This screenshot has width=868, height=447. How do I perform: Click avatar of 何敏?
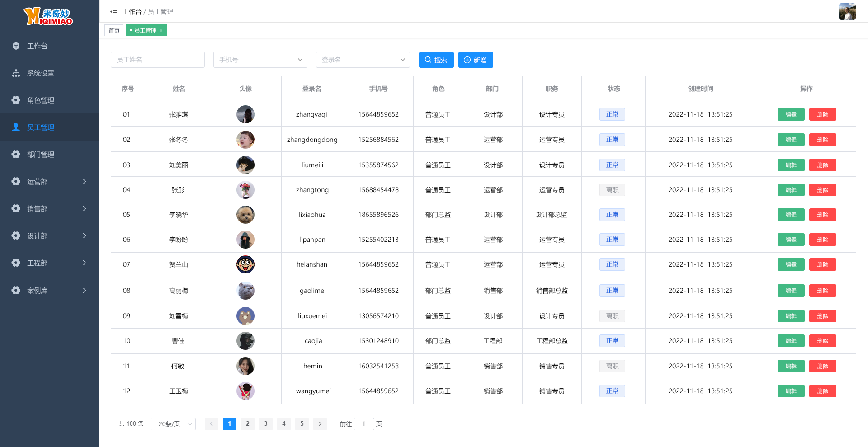(x=245, y=366)
